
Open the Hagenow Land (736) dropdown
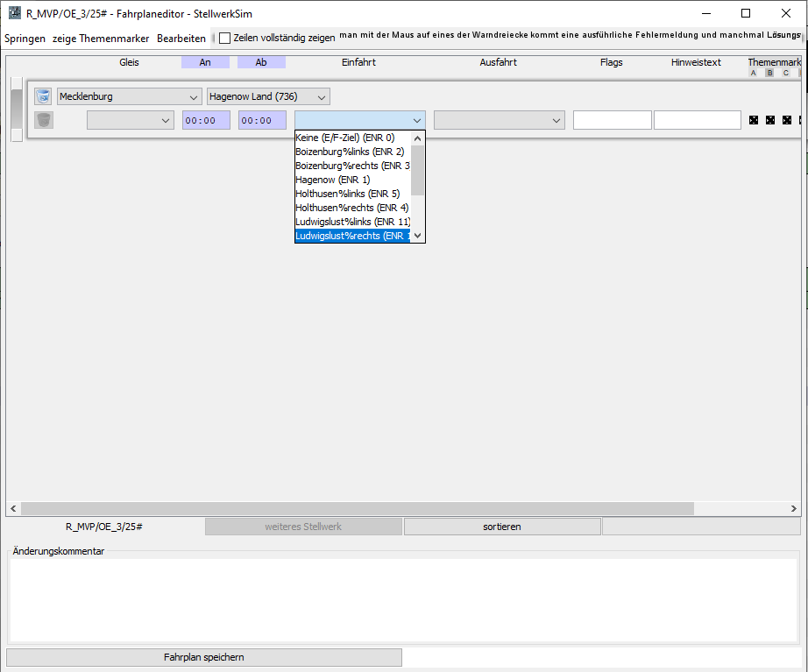pyautogui.click(x=268, y=96)
